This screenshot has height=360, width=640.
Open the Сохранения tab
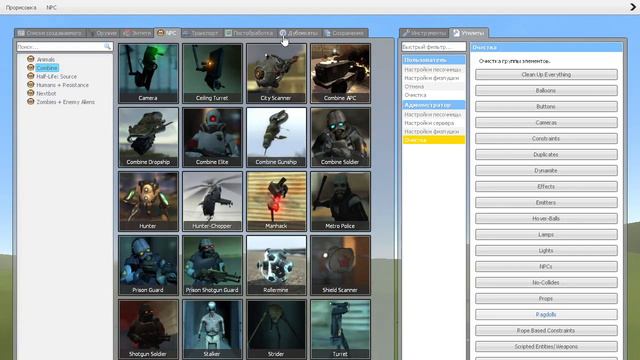click(345, 33)
